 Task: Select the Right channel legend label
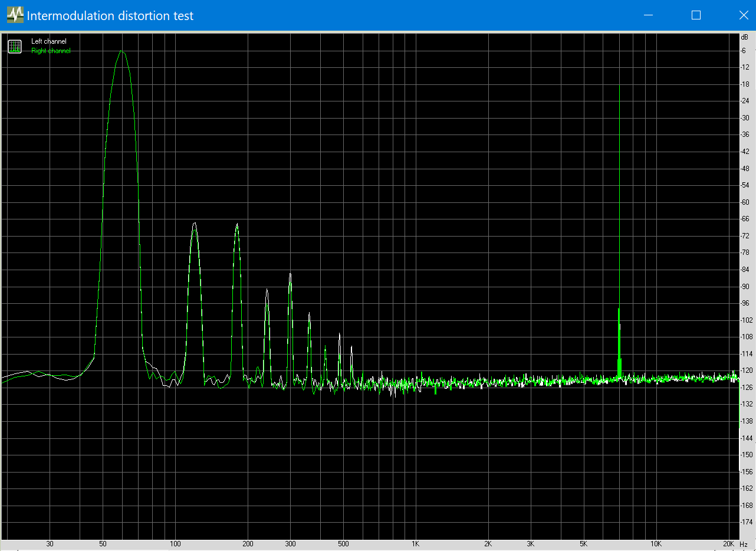51,51
